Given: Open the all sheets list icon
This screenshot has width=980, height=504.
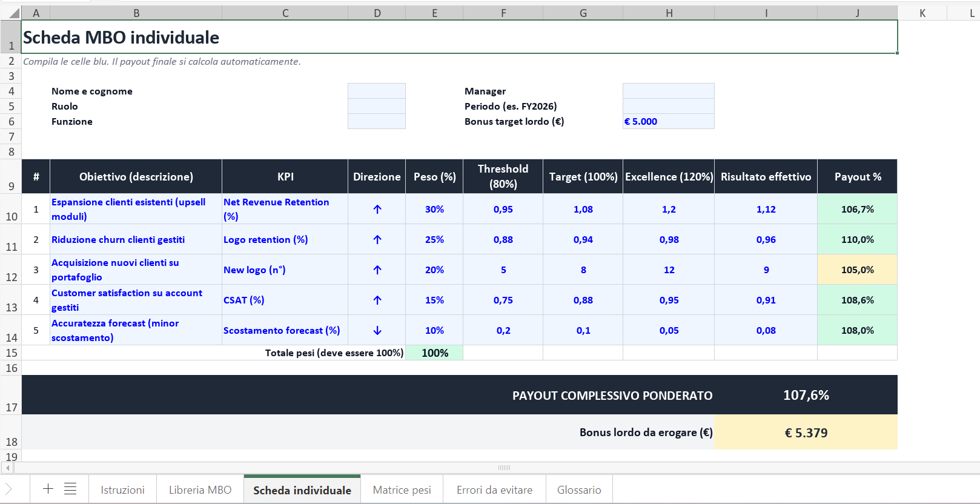Looking at the screenshot, I should coord(70,489).
